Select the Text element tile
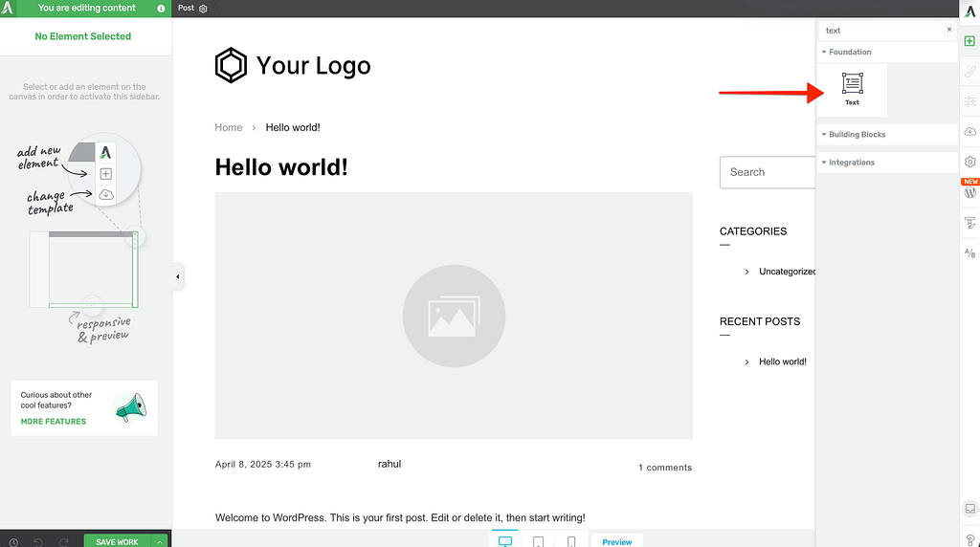 (852, 90)
